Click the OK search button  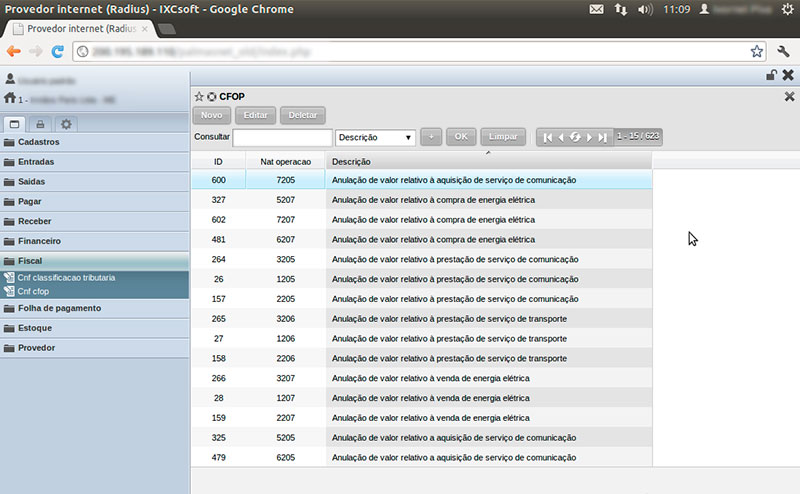pos(461,137)
